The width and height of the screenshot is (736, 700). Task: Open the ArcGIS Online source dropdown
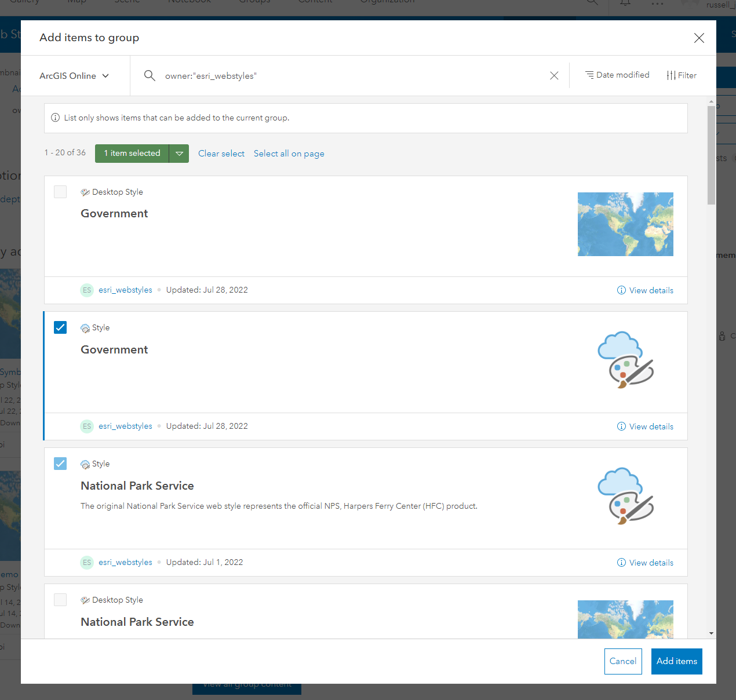(x=73, y=75)
